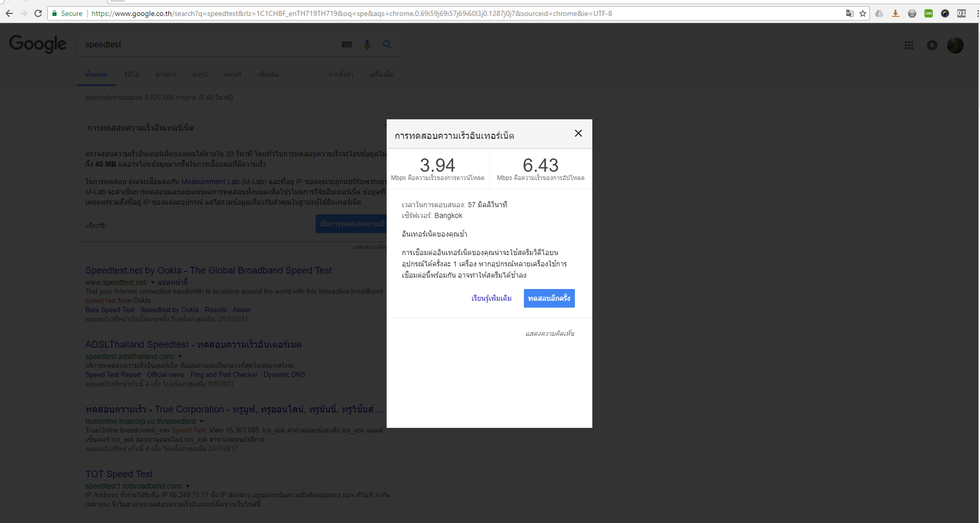
Task: Click the เริ่มการทดสอบความเร็ว button behind the dialog
Action: pos(351,224)
